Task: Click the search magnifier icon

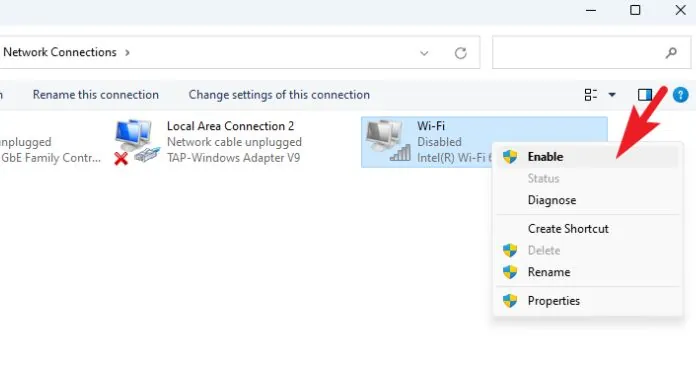Action: 671,53
